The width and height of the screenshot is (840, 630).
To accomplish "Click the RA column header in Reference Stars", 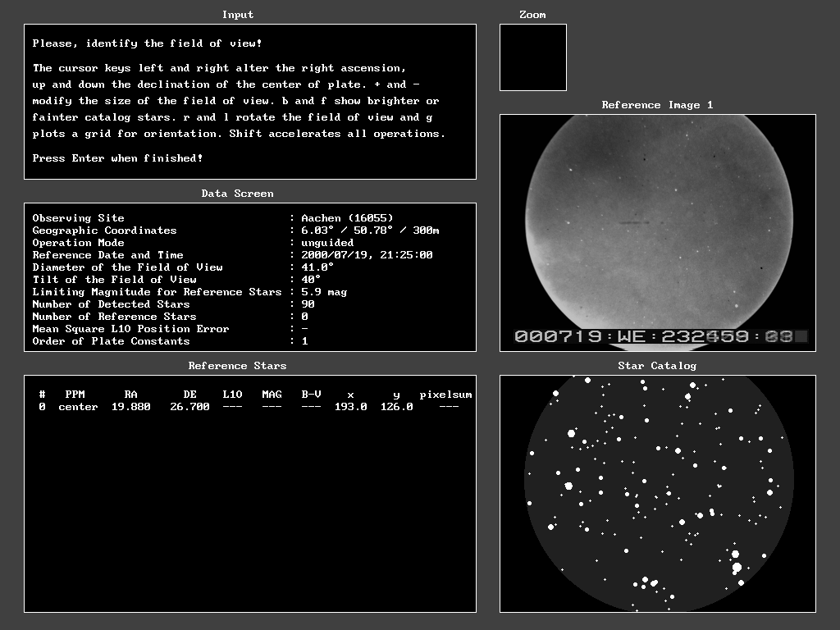I will (x=130, y=395).
